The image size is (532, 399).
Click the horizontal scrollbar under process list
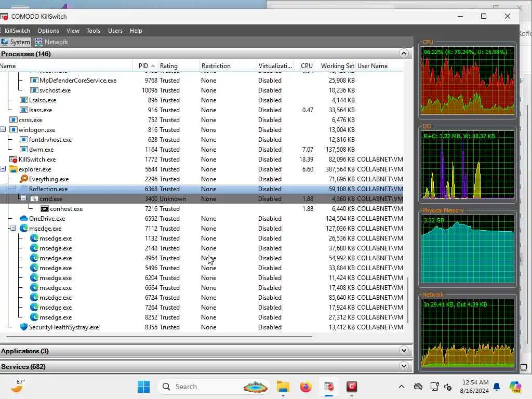pos(159,337)
